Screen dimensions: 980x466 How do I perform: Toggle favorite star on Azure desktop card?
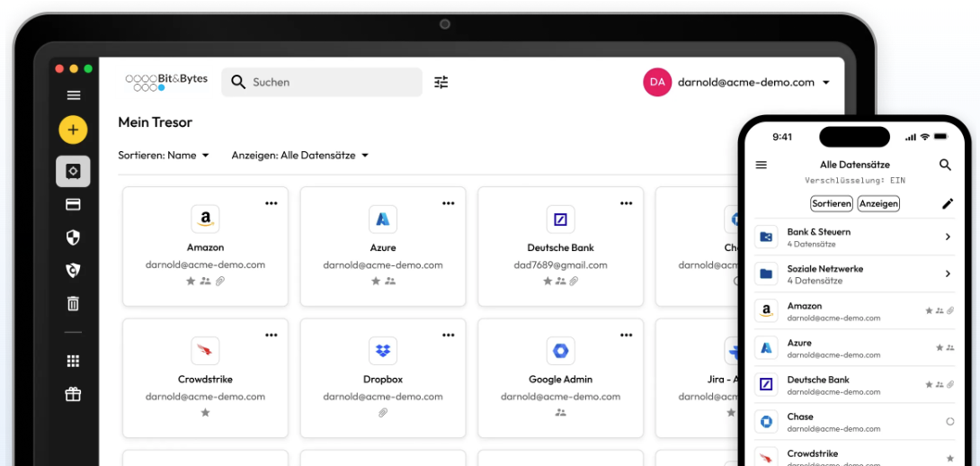(x=376, y=282)
